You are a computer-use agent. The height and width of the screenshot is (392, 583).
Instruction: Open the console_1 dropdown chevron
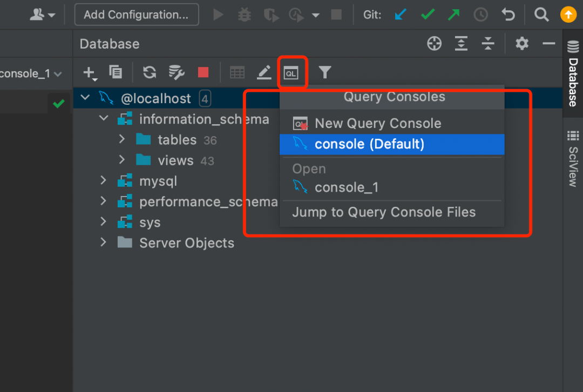[58, 74]
